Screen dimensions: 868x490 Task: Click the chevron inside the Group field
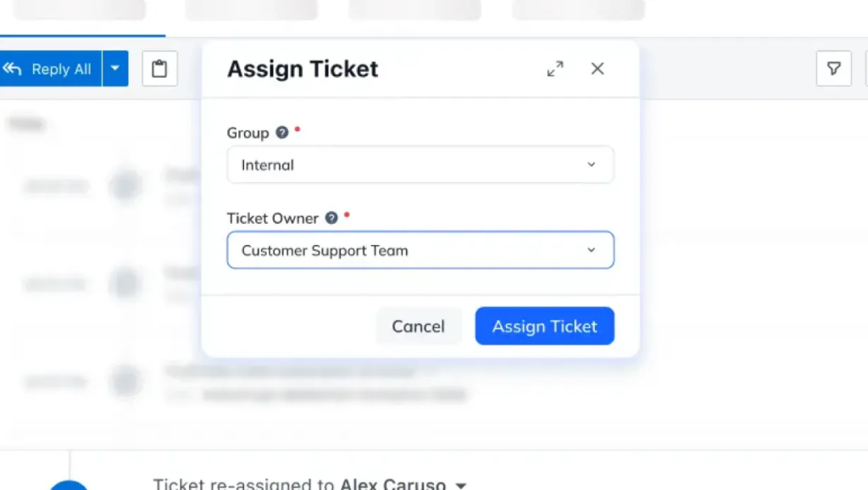591,164
